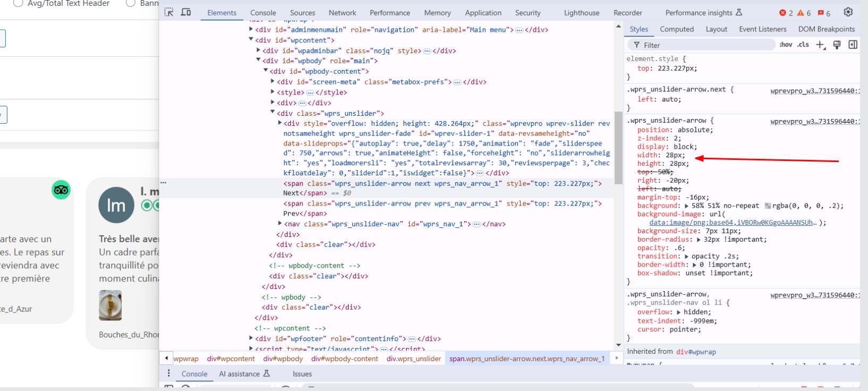The image size is (868, 391).
Task: Open the Issues drawer tab
Action: pyautogui.click(x=302, y=374)
